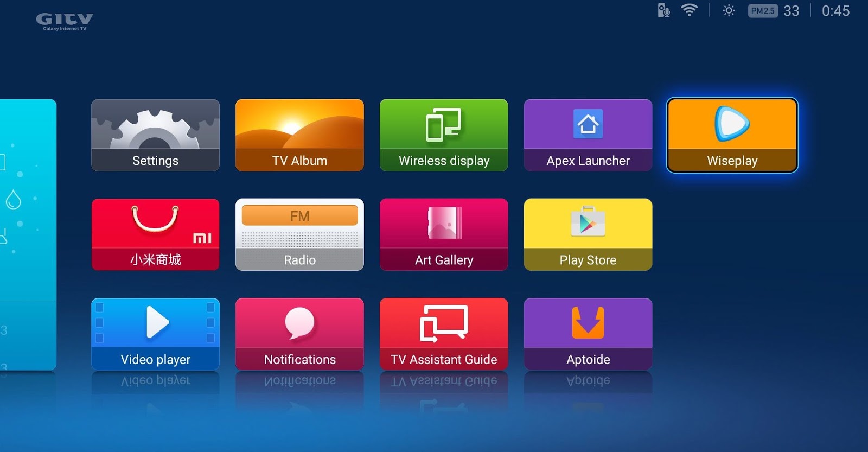
Task: Click the sunny weather icon
Action: 729,10
